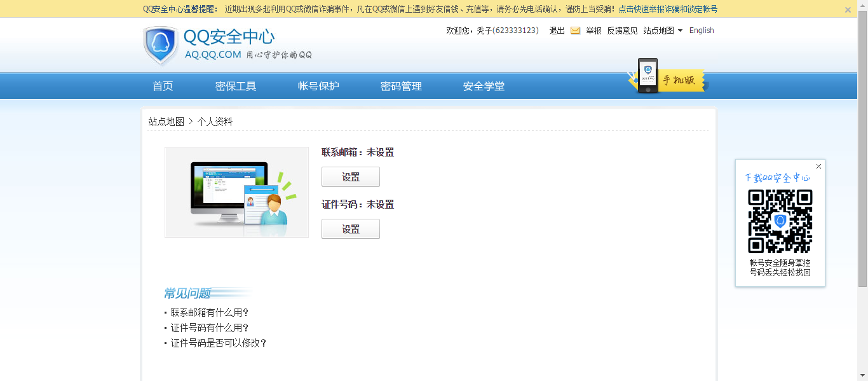
Task: Expand the 站点地图 dropdown arrow
Action: point(680,31)
